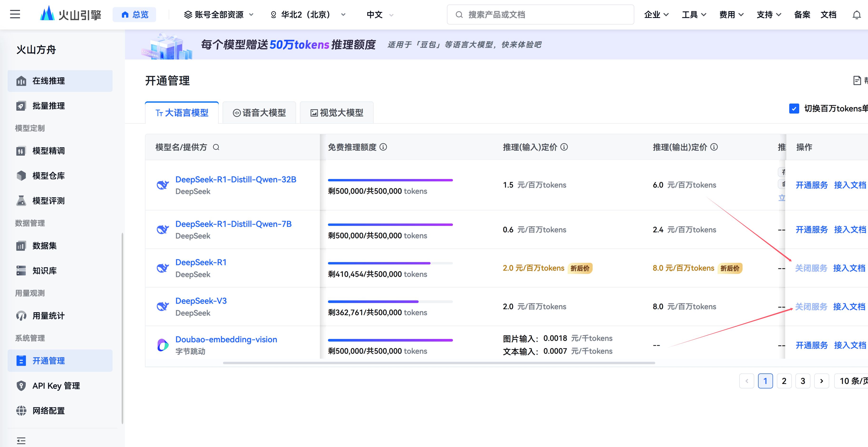Switch to the 大语言模型 tab
This screenshot has width=868, height=447.
tap(182, 113)
